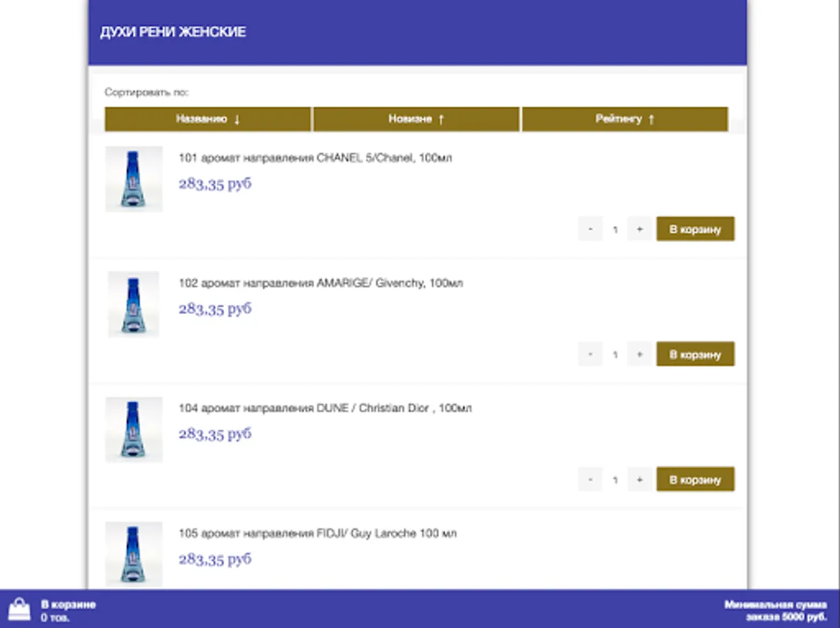
Task: Click quantity field of AMARIGE Givenchy item
Action: point(615,354)
